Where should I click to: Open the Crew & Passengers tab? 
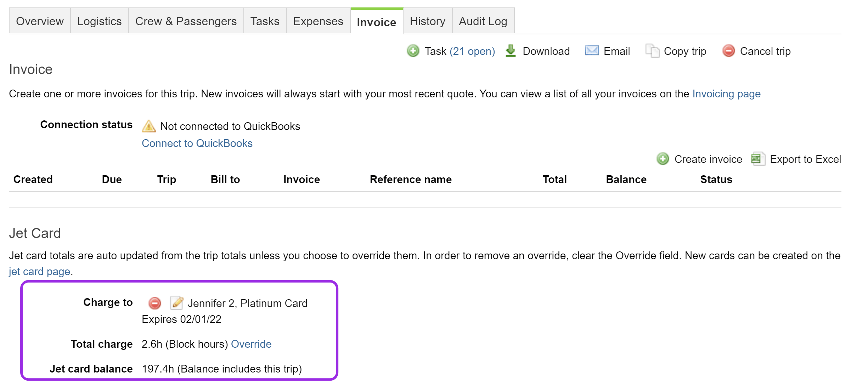tap(186, 21)
